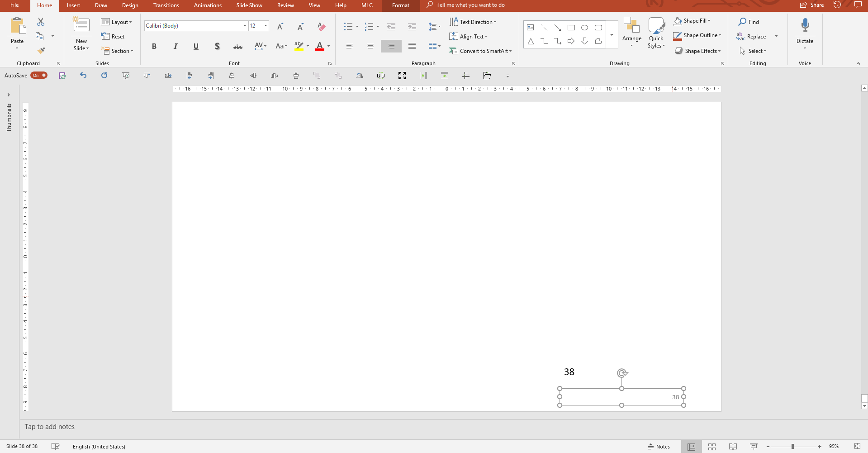Align text left
This screenshot has height=453, width=868.
[x=349, y=46]
